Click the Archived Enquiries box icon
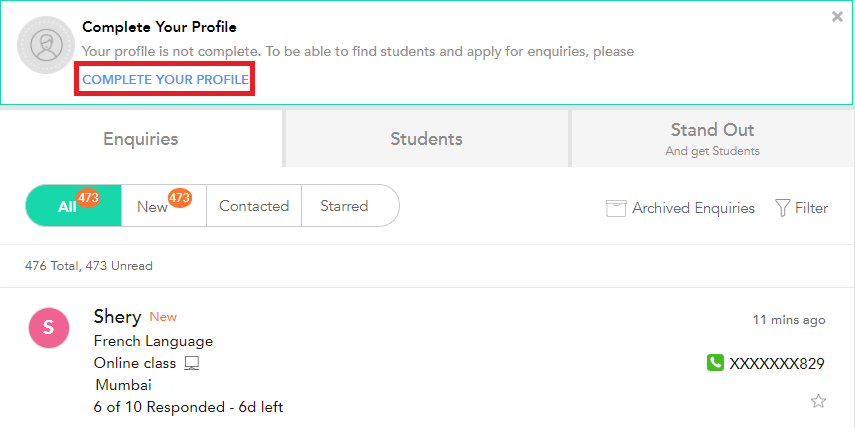Image resolution: width=855 pixels, height=428 pixels. pyautogui.click(x=616, y=208)
